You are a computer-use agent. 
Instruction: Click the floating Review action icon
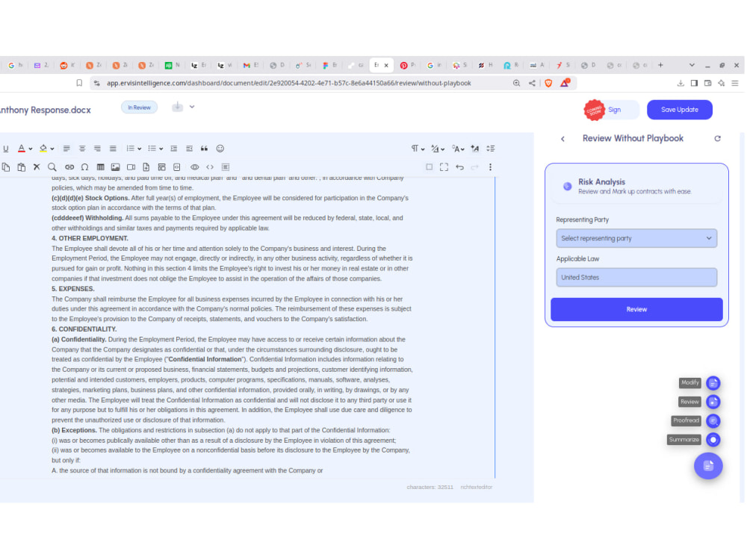click(x=713, y=402)
